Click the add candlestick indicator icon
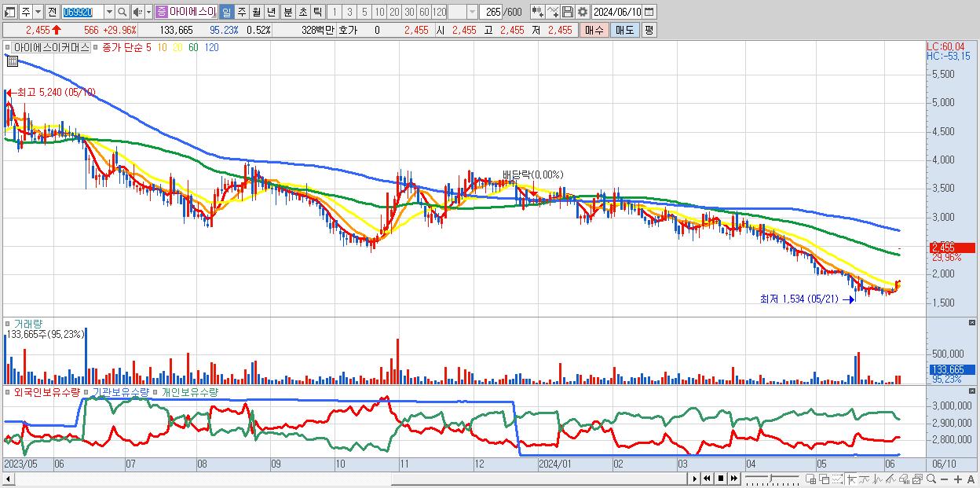Screen dimensions: 980x488 click(537, 12)
